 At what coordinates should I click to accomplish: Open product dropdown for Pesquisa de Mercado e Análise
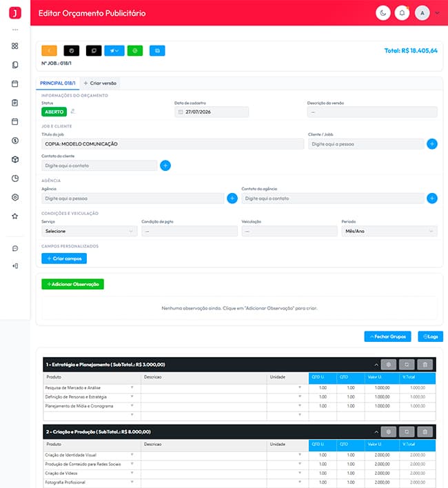[132, 387]
